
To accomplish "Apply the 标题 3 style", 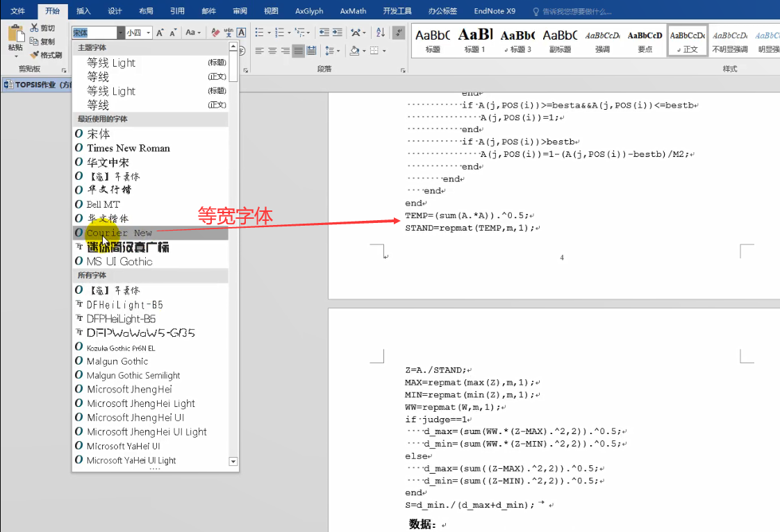I will [x=518, y=41].
